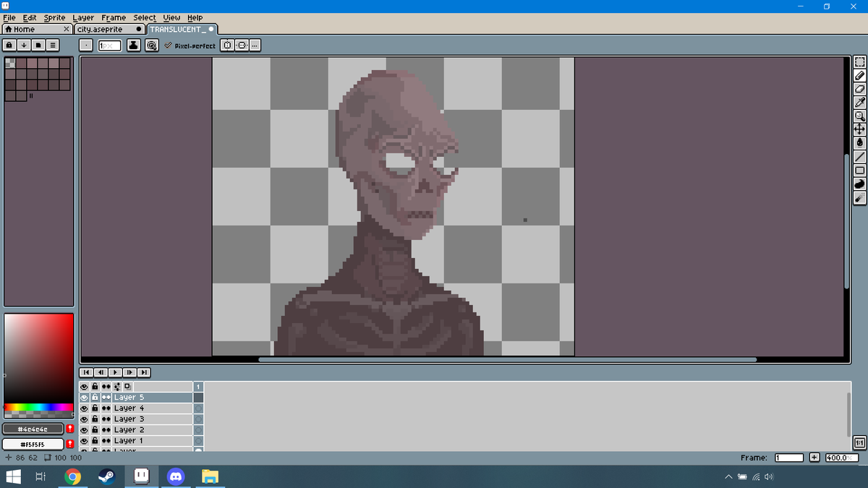Image resolution: width=868 pixels, height=488 pixels.
Task: Play the animation
Action: 115,372
